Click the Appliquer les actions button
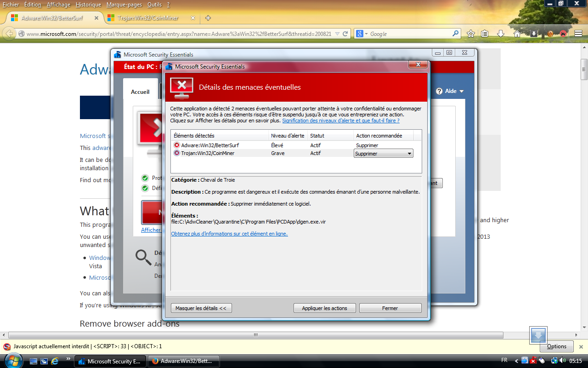Screen dimensions: 588x368 click(x=324, y=308)
